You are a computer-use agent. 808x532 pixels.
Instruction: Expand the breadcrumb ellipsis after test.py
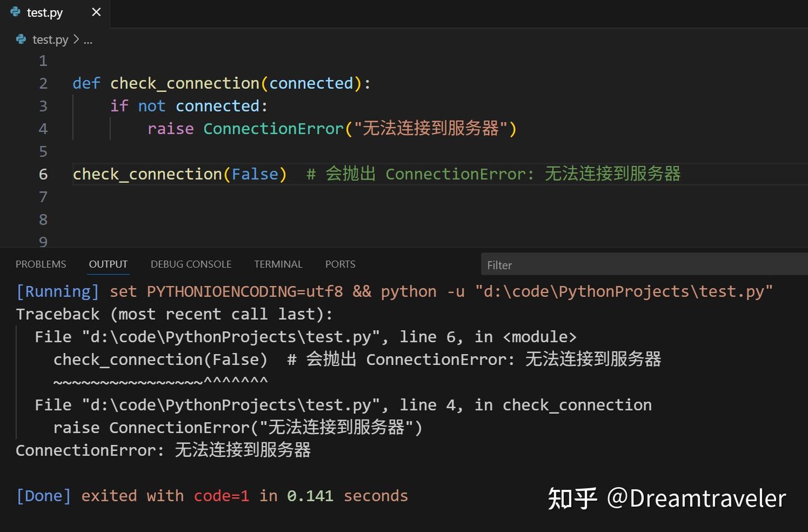[x=88, y=40]
